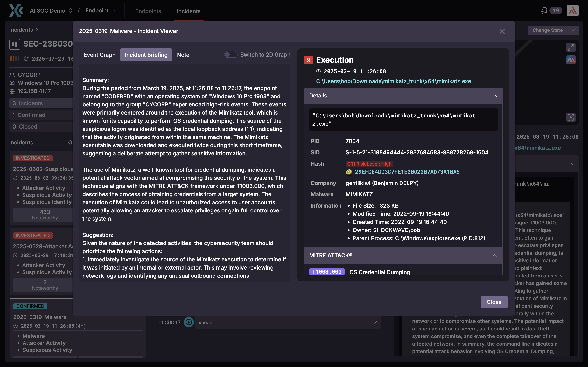Click the expand fullscreen arrows icon

[570, 47]
